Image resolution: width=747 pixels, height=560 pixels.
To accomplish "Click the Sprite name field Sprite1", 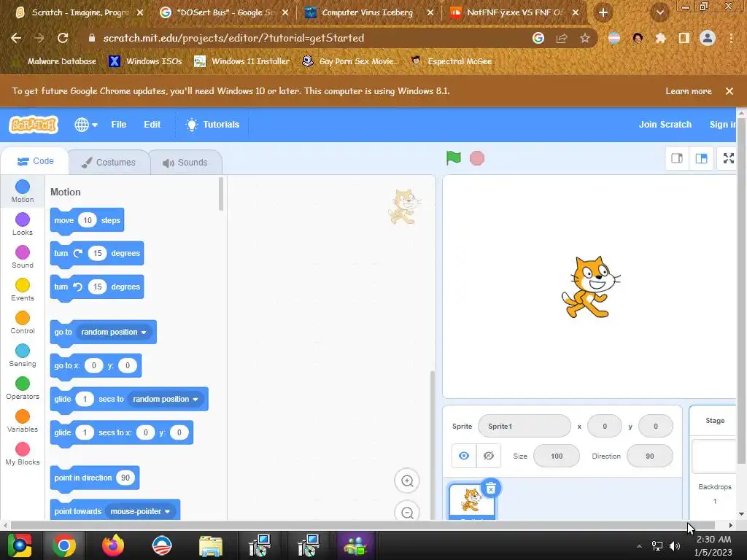I will (x=524, y=426).
